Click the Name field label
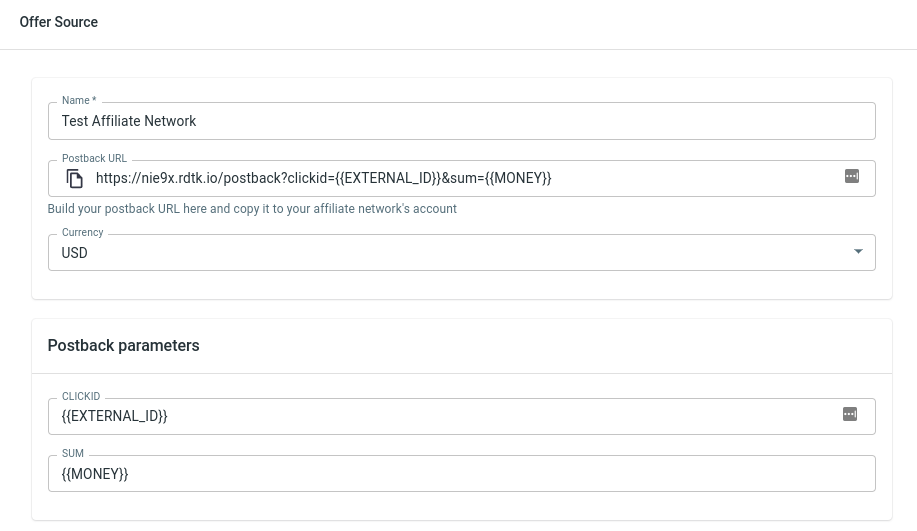917x531 pixels. (x=79, y=100)
